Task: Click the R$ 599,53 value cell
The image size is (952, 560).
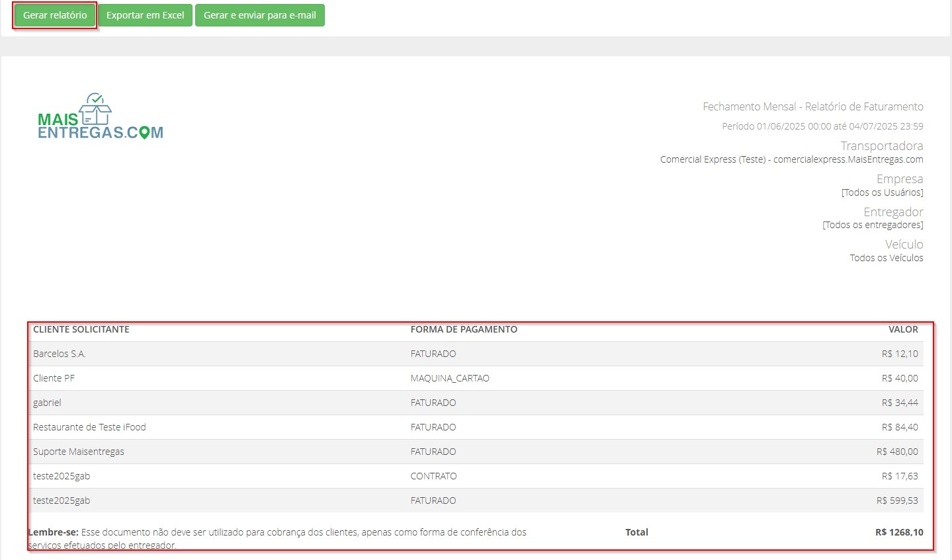Action: (x=897, y=500)
